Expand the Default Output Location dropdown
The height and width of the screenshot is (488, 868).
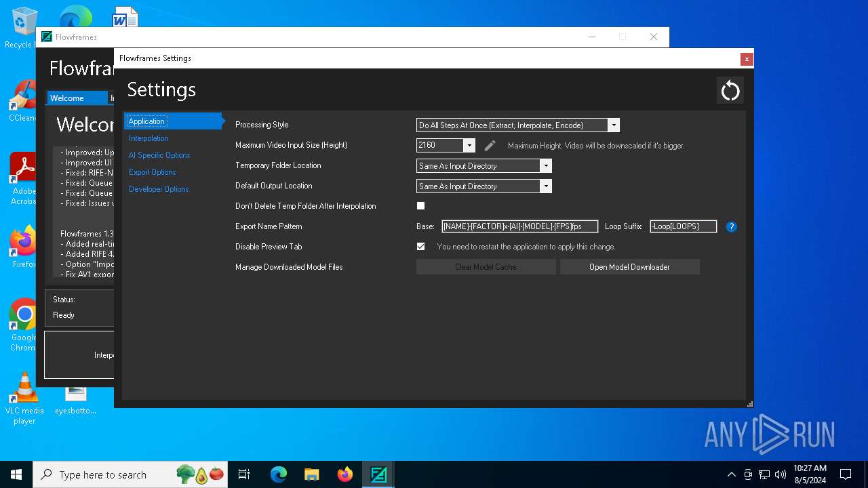[484, 186]
